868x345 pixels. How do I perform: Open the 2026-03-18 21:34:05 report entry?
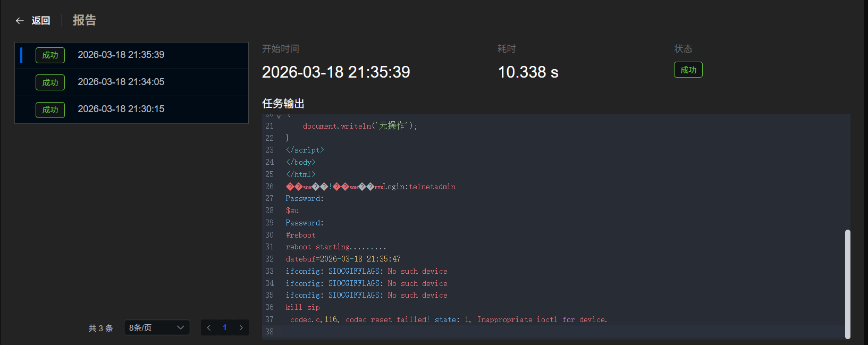pos(121,82)
